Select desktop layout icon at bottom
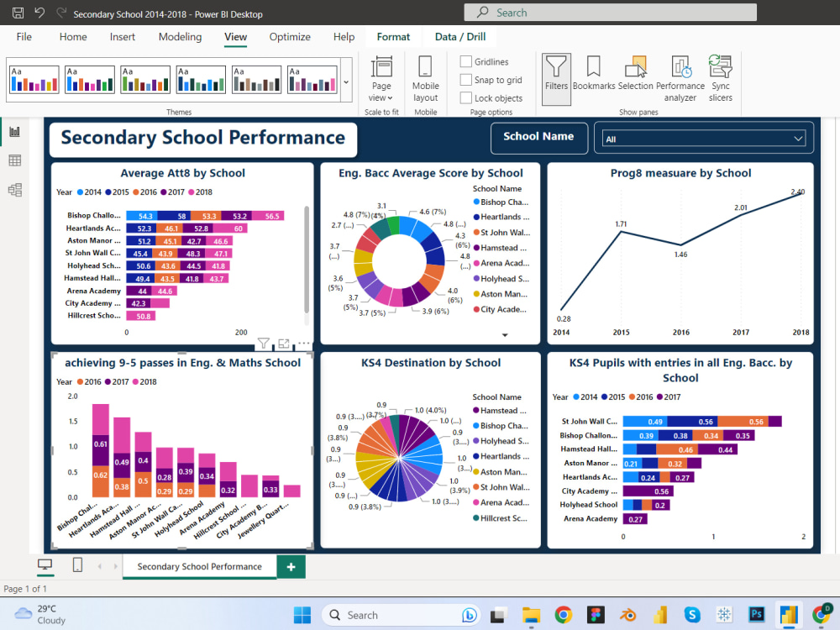The width and height of the screenshot is (840, 630). coord(45,564)
